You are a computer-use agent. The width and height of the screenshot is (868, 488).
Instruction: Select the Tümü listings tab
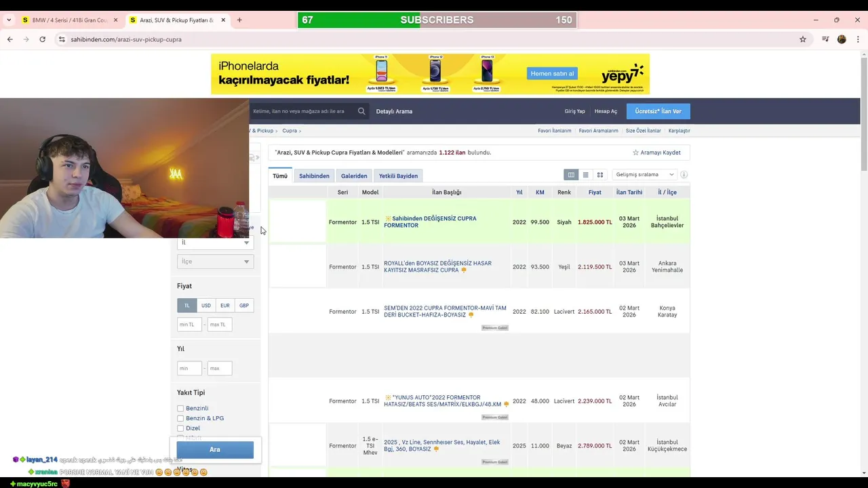pyautogui.click(x=280, y=176)
